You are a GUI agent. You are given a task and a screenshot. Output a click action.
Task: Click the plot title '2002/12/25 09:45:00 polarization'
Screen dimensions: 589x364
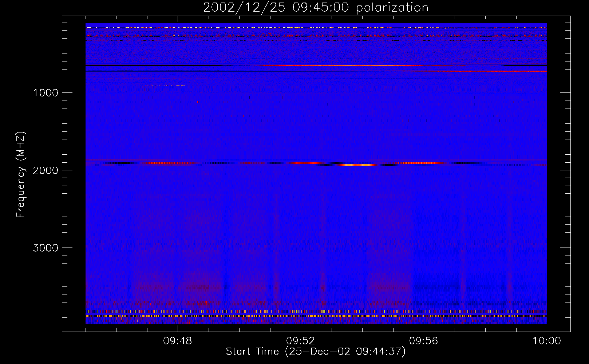(x=316, y=8)
